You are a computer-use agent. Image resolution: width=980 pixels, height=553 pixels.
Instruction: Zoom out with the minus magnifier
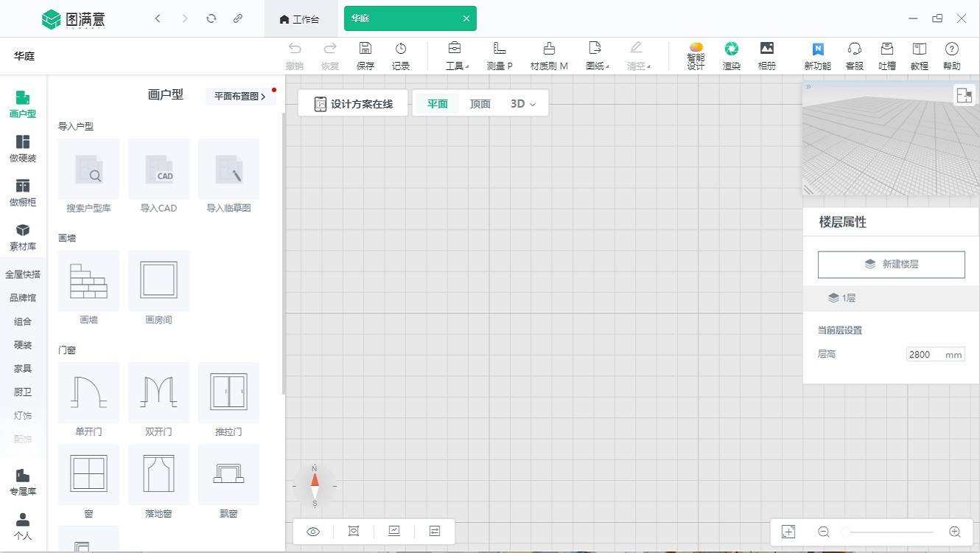(x=824, y=532)
